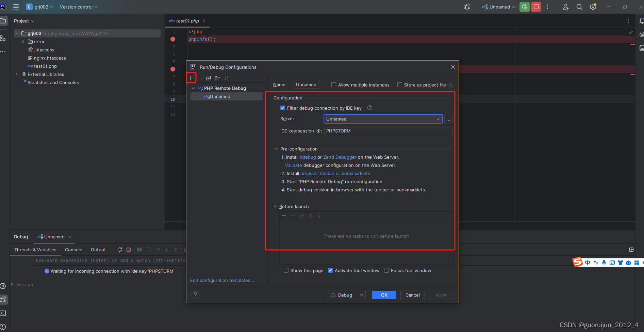Enable Allow multiple instances checkbox
This screenshot has height=332, width=644.
point(334,85)
